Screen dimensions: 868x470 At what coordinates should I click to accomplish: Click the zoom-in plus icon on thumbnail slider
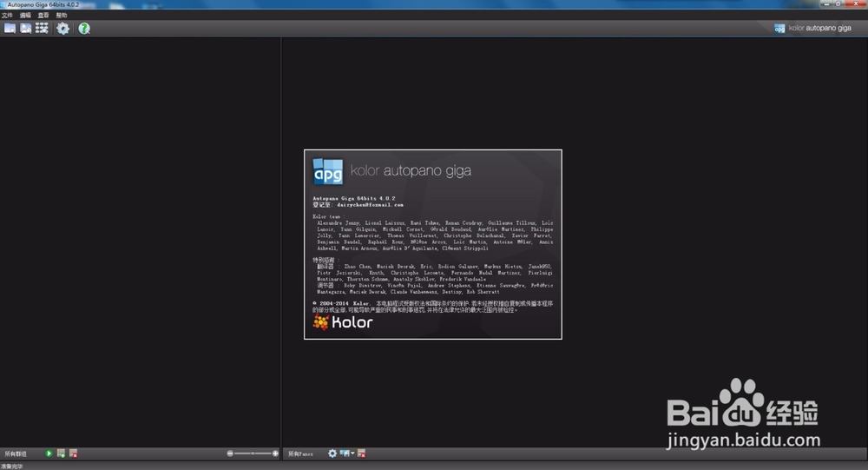(275, 453)
